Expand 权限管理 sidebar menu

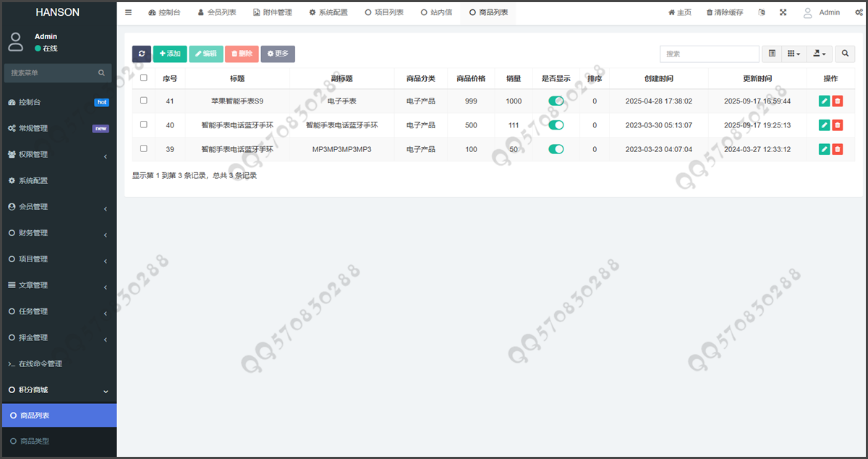pos(58,154)
